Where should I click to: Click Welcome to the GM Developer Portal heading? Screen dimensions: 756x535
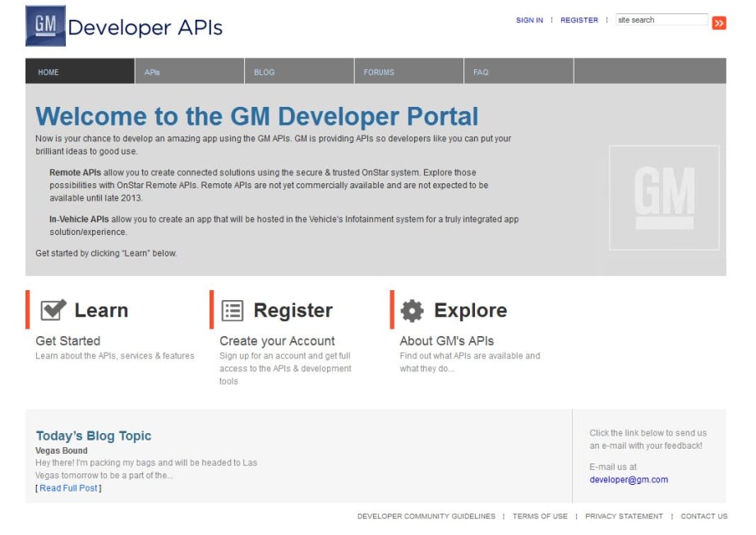point(257,116)
